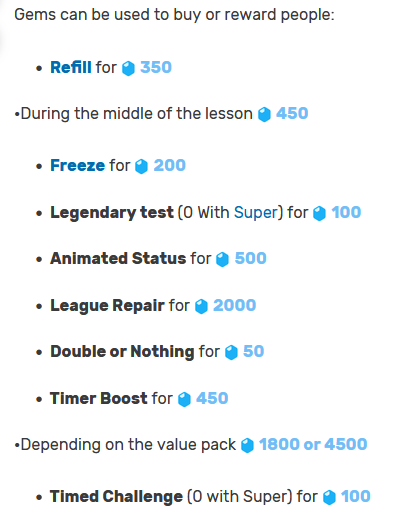Viewport: 400px width, 522px height.
Task: Open the Freeze link
Action: pos(78,165)
